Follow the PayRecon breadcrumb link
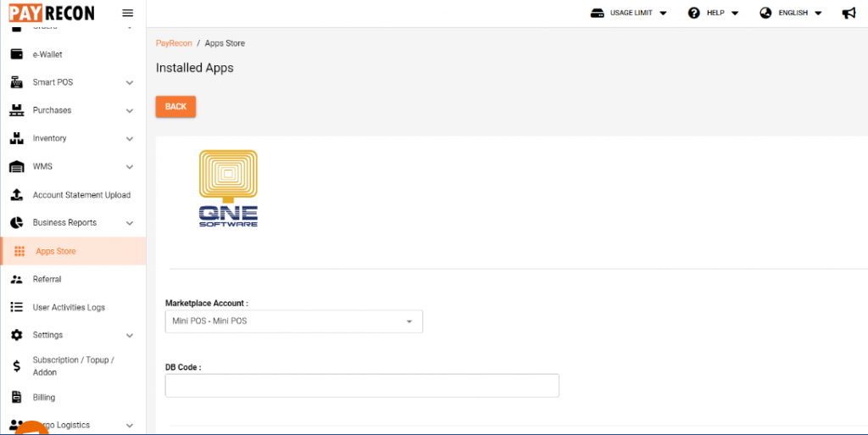 tap(174, 43)
